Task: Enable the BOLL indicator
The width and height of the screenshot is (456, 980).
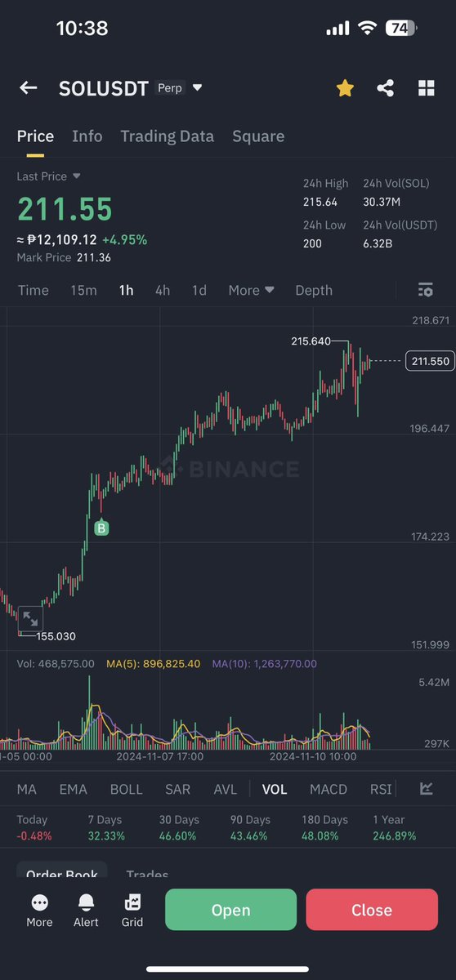Action: [126, 789]
